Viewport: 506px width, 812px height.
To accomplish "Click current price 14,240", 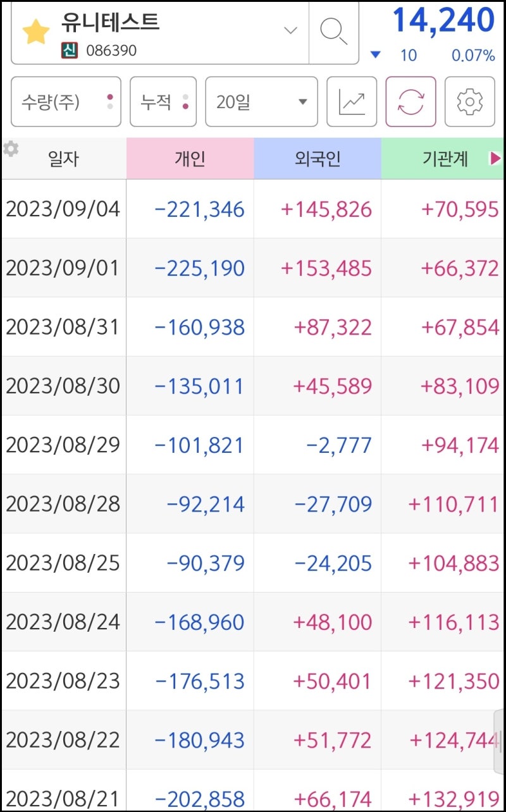I will pos(443,20).
